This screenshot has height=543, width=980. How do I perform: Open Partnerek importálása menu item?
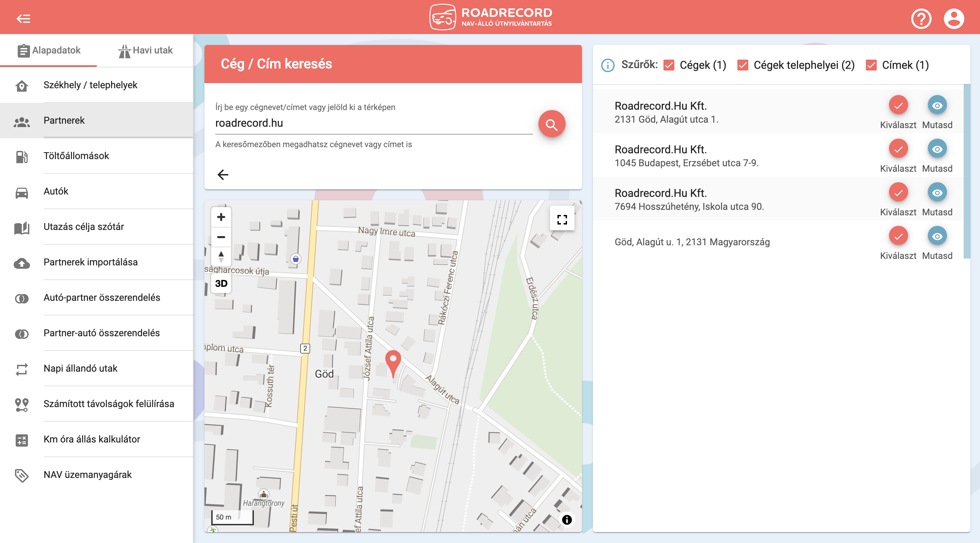click(x=97, y=262)
